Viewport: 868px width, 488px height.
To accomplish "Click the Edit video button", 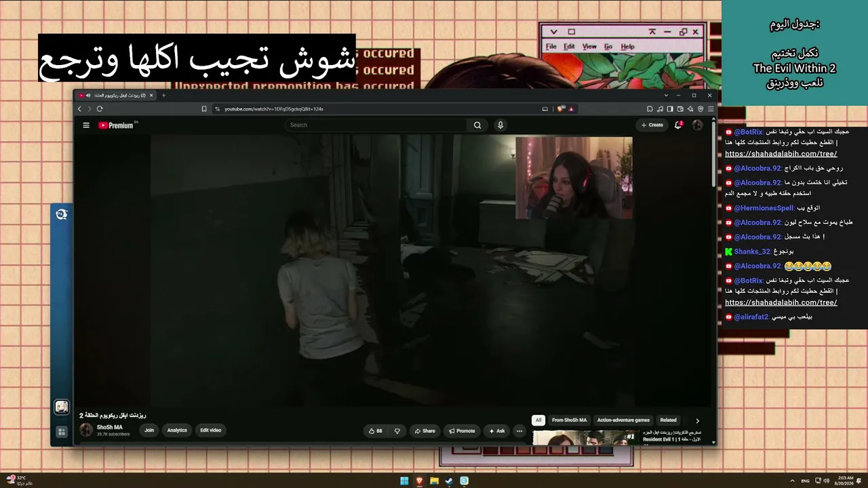I will [x=210, y=430].
